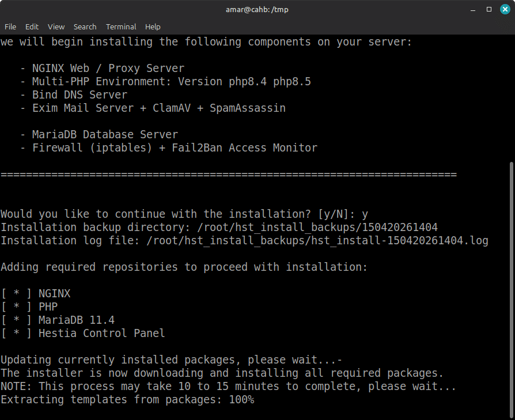Click the Fail2Ban Access Monitor line
Viewport: 515px width, 420px height.
pos(169,147)
